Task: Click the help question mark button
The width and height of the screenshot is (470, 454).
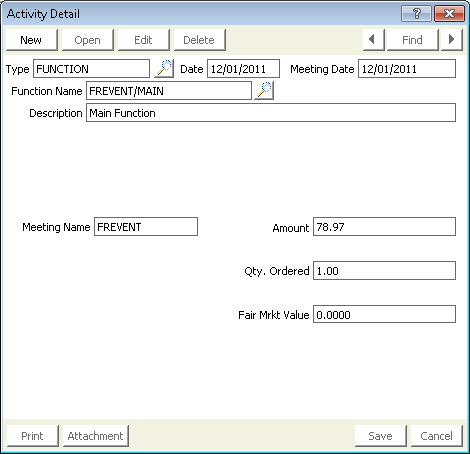Action: [x=416, y=14]
